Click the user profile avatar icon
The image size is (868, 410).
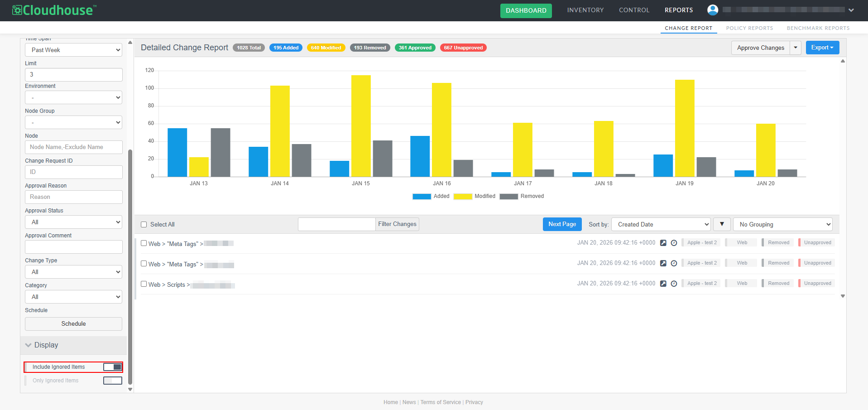coord(713,10)
